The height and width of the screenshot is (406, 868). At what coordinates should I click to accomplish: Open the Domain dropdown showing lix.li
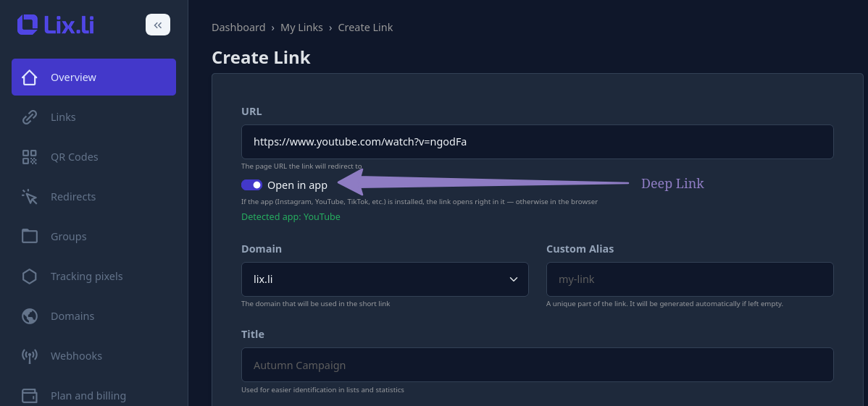(385, 279)
